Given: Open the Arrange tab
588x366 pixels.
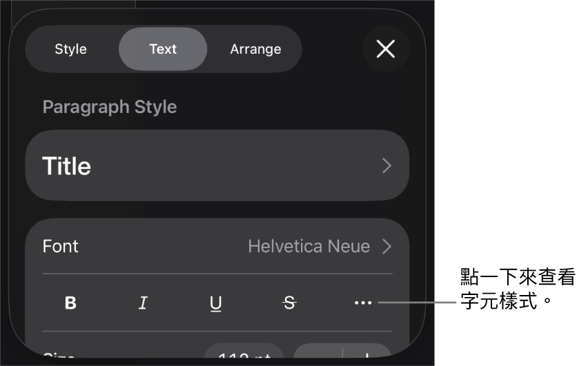Looking at the screenshot, I should point(256,49).
